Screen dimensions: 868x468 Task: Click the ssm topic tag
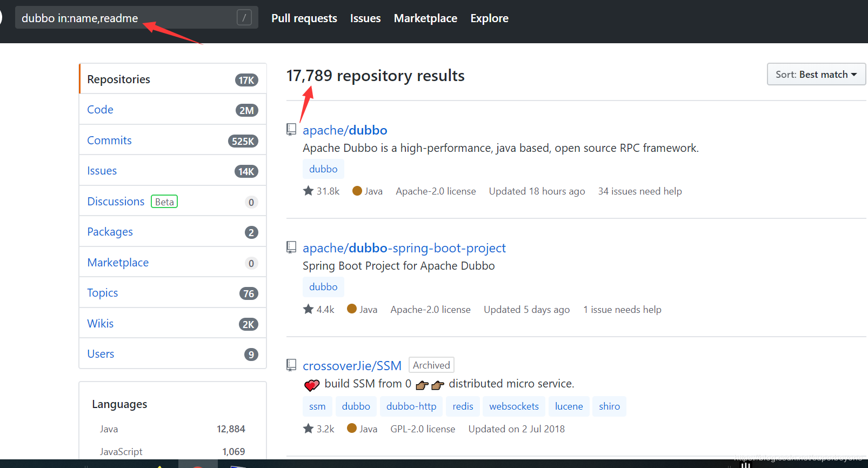(x=317, y=406)
